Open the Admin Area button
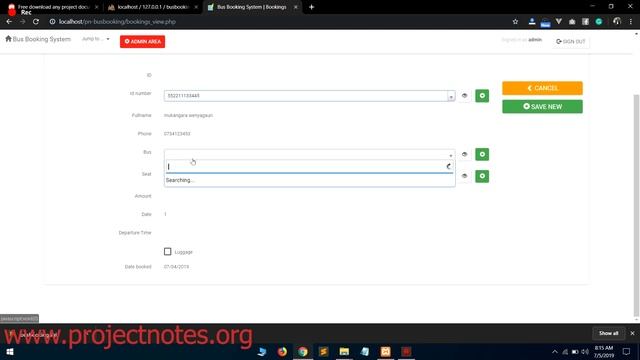 [142, 42]
